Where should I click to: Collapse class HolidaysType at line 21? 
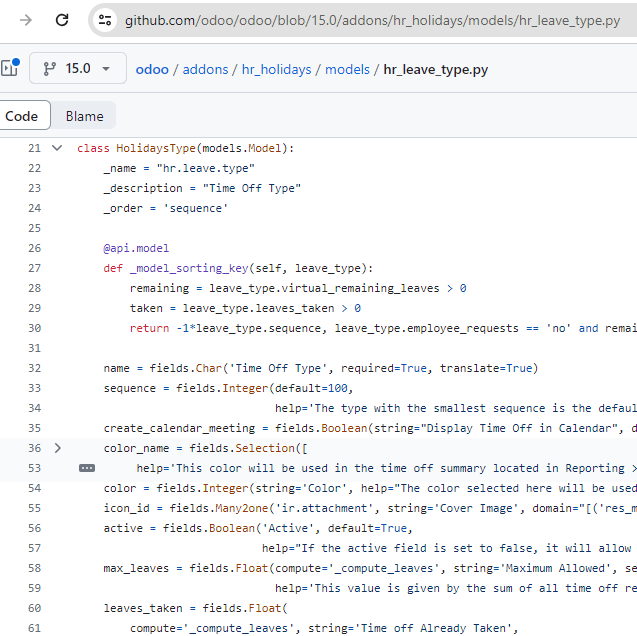pyautogui.click(x=57, y=148)
